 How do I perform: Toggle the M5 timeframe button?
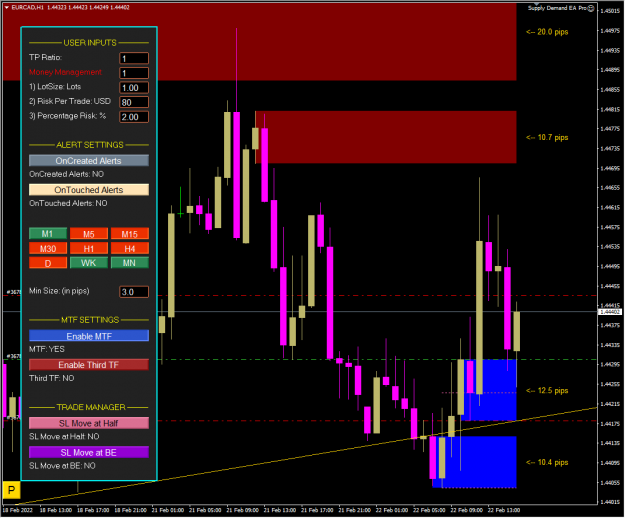[x=89, y=233]
